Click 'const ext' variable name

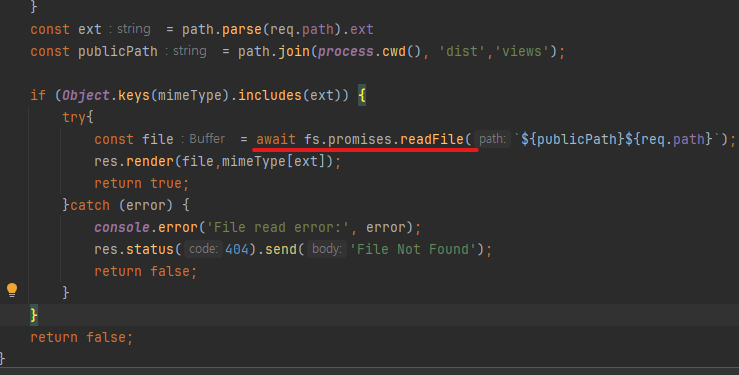coord(90,29)
